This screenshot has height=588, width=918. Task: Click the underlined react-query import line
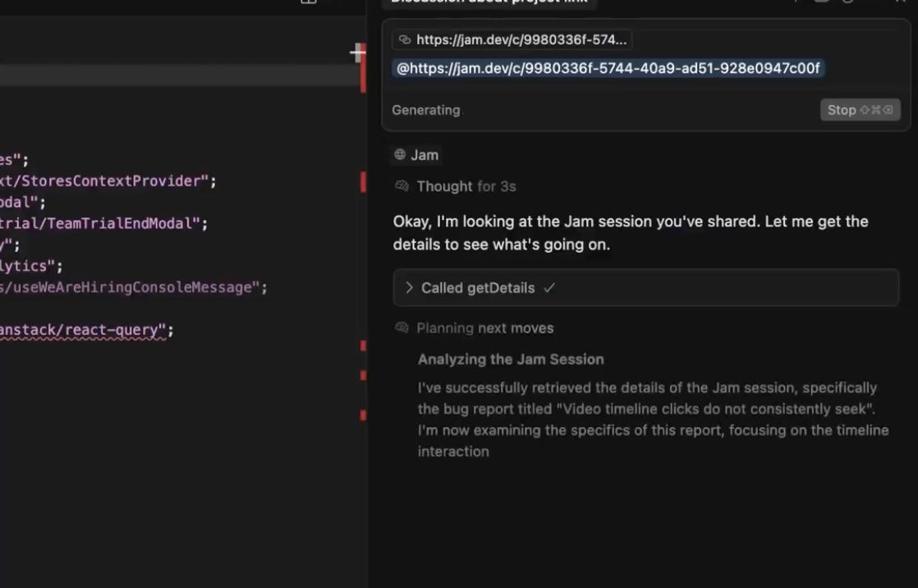pos(87,330)
